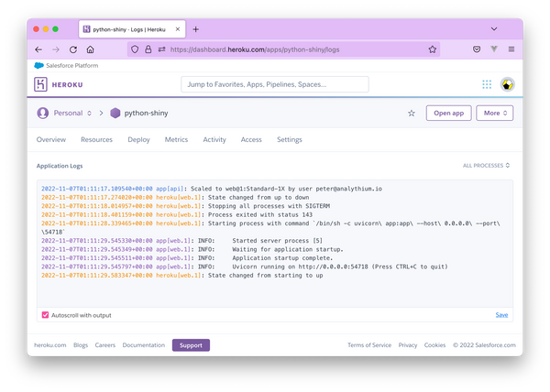This screenshot has width=550, height=392.
Task: Click log line 'Process exited with status 143'
Action: coord(177,214)
